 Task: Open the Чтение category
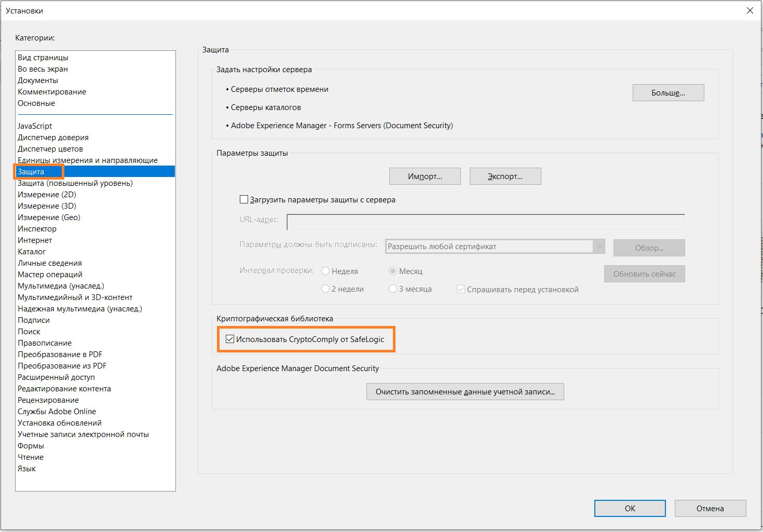(x=96, y=457)
